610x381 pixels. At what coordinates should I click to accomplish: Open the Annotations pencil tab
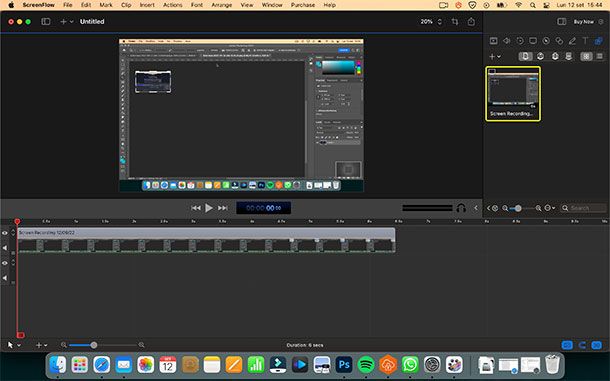pyautogui.click(x=572, y=40)
